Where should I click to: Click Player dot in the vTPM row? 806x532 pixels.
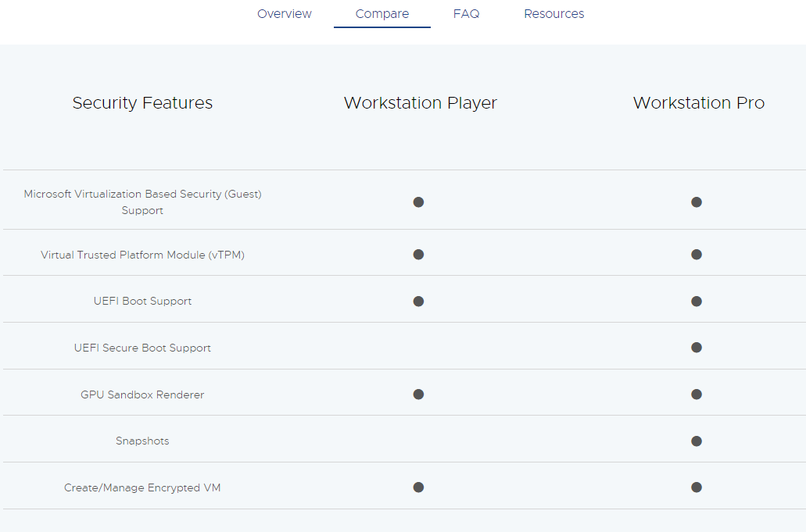coord(418,255)
